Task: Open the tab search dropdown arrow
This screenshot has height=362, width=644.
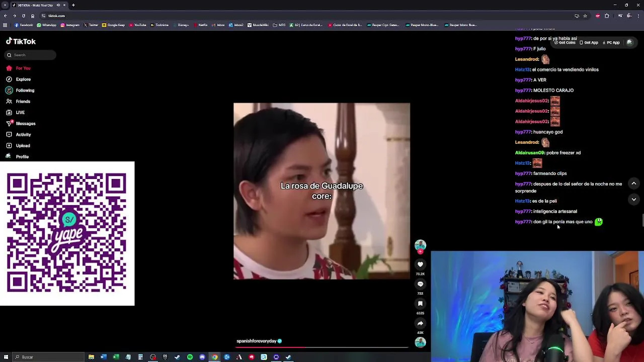Action: click(5, 5)
